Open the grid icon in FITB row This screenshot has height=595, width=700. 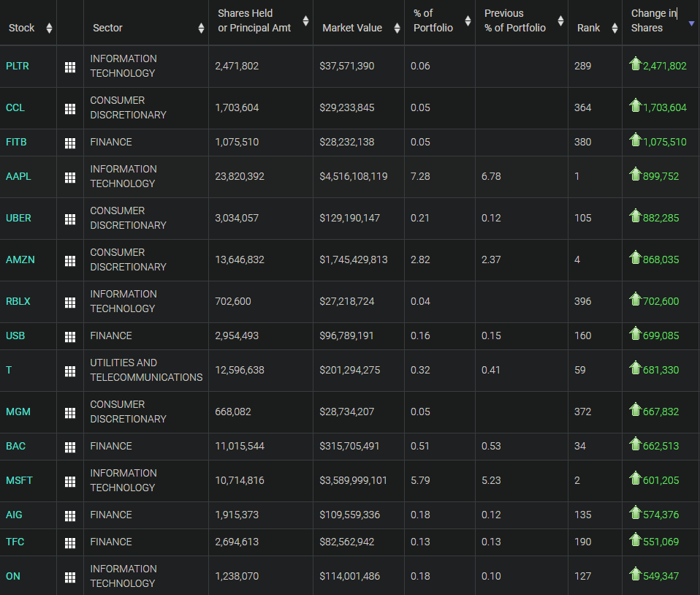[x=70, y=143]
